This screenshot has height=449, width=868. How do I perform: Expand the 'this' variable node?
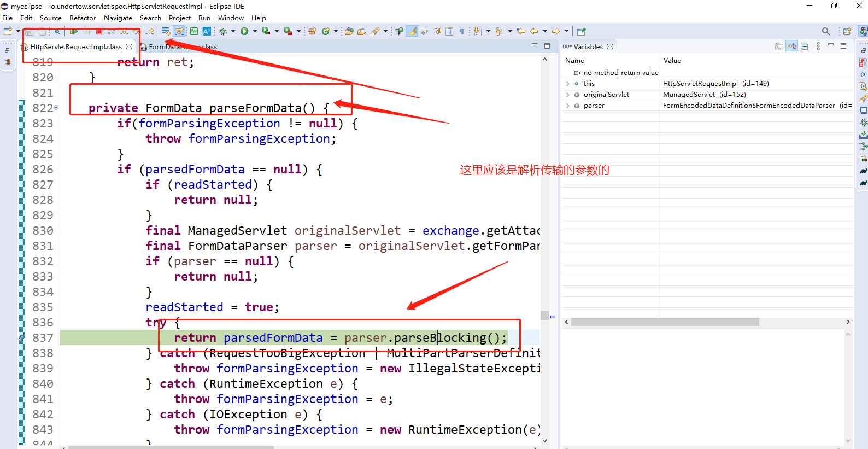click(568, 84)
